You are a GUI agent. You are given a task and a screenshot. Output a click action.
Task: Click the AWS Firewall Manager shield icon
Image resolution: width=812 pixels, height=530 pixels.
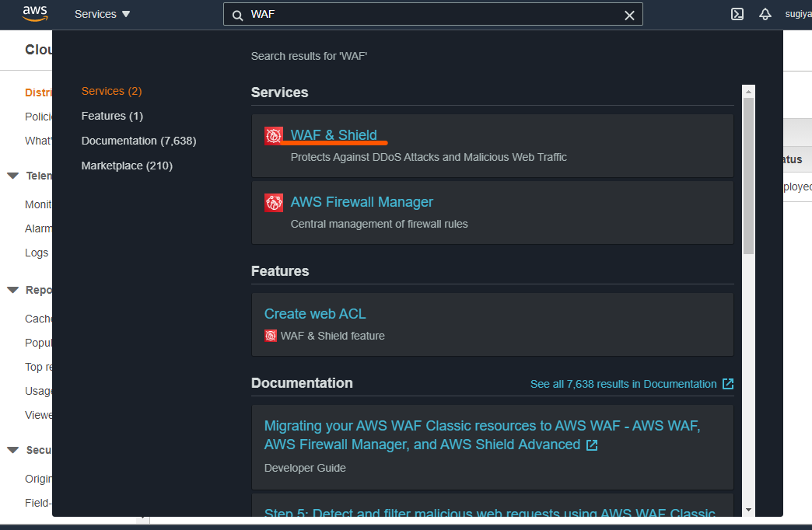(x=273, y=202)
